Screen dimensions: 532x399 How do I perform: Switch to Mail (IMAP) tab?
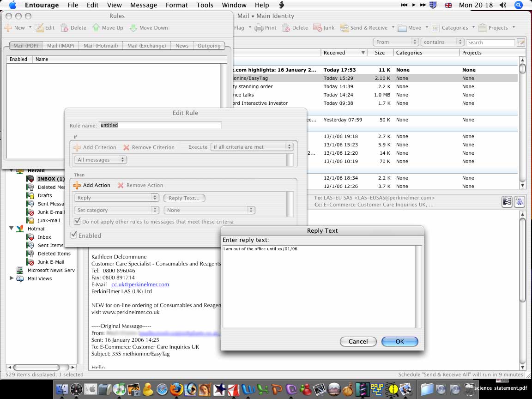click(61, 46)
